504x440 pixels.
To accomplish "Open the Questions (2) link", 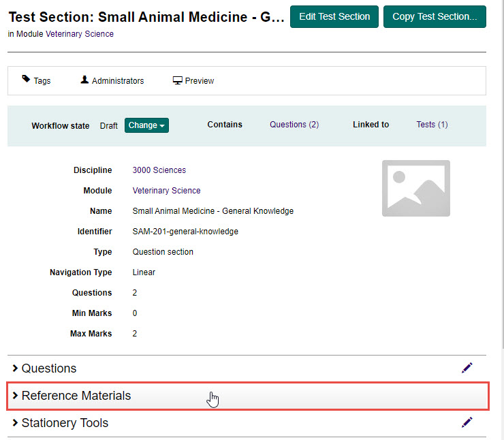I will [294, 125].
